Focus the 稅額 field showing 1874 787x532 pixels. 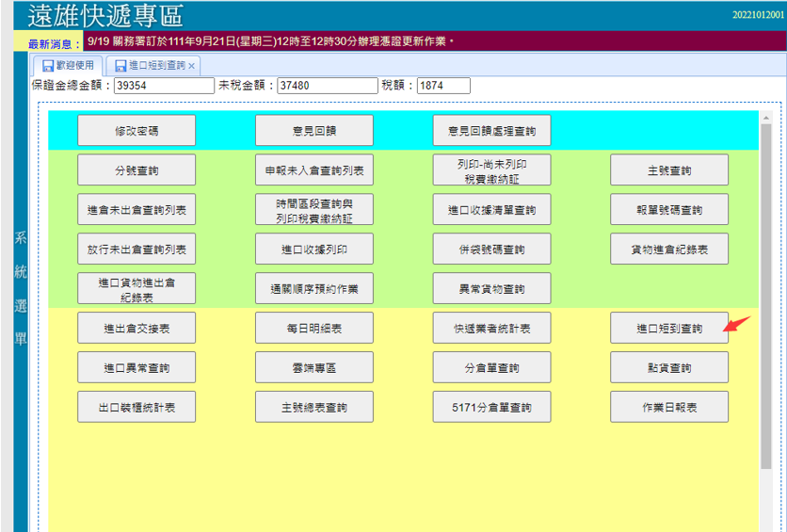pyautogui.click(x=442, y=86)
